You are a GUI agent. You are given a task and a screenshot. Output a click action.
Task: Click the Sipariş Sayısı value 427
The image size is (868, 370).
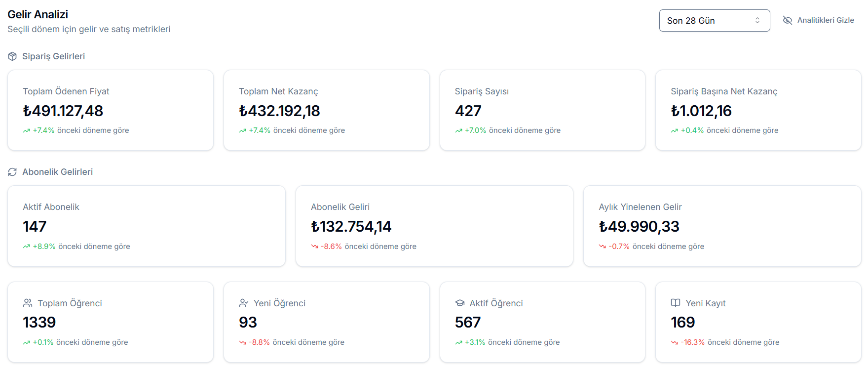(468, 111)
